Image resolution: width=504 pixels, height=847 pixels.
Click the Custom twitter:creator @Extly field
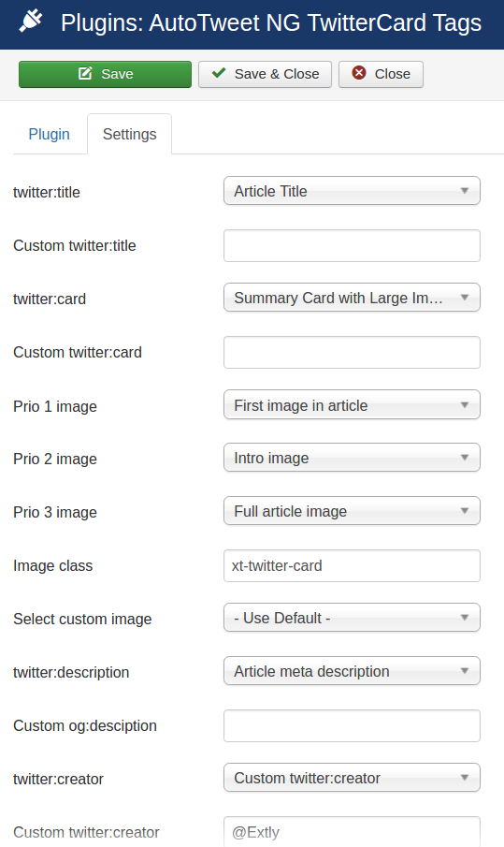click(352, 832)
